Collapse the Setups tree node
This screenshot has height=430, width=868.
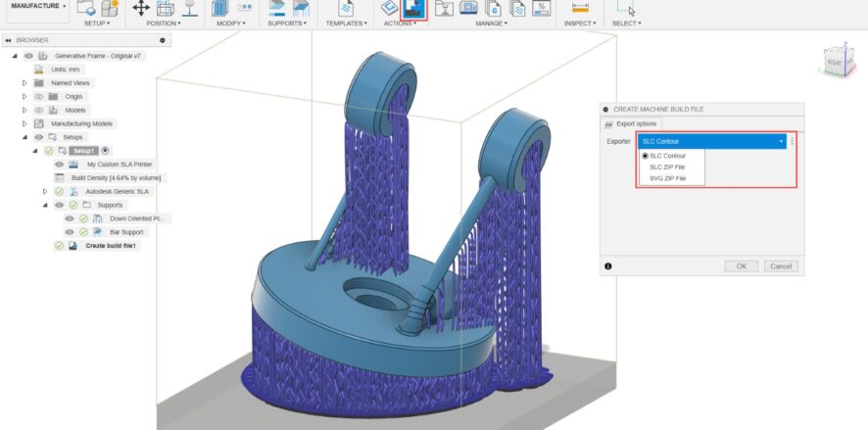(x=24, y=137)
